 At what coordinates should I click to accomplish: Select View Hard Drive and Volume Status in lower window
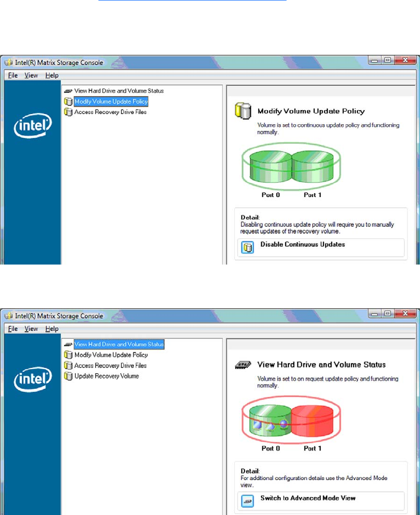coord(119,344)
